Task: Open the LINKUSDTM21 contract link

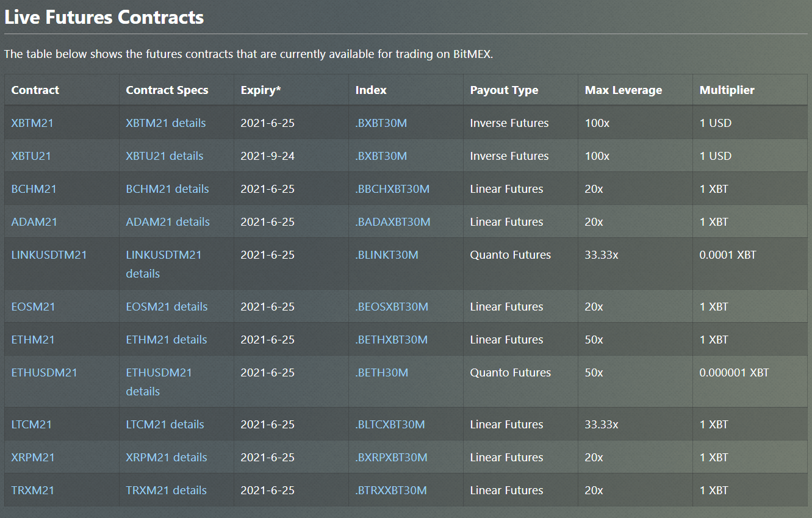Action: pyautogui.click(x=49, y=255)
